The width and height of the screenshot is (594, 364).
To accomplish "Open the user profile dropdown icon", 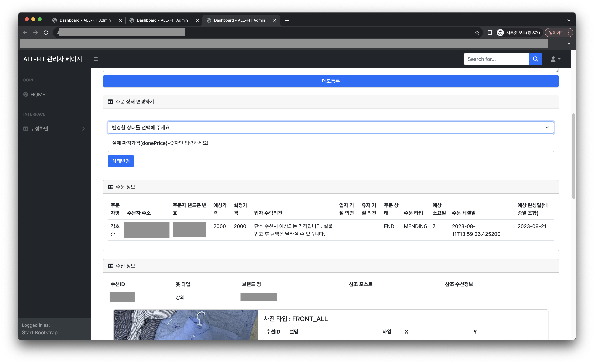I will [555, 59].
